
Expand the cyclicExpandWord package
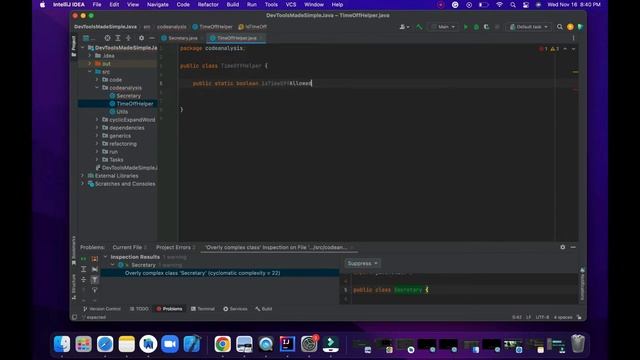point(97,120)
